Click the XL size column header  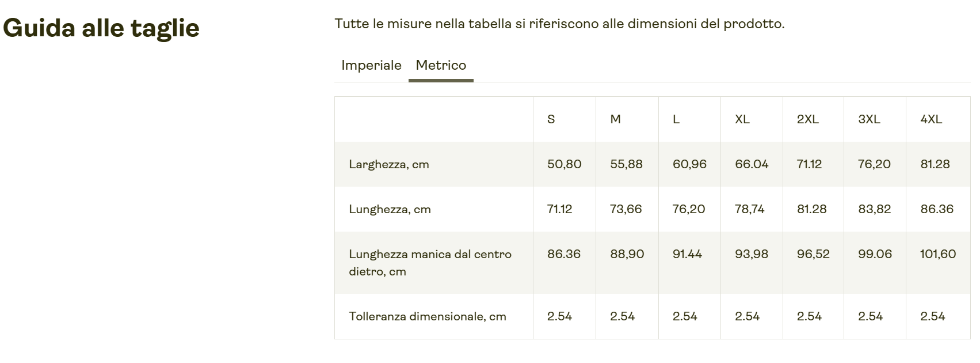(742, 119)
